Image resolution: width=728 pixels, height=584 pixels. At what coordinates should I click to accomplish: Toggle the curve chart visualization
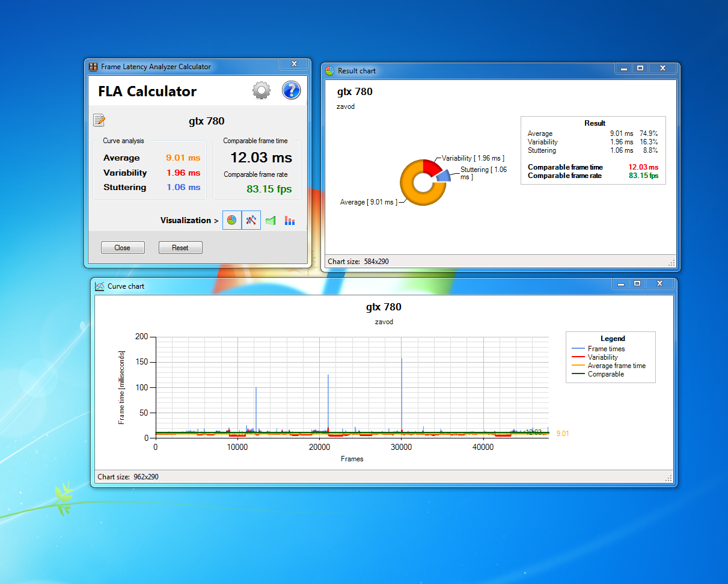pyautogui.click(x=251, y=220)
